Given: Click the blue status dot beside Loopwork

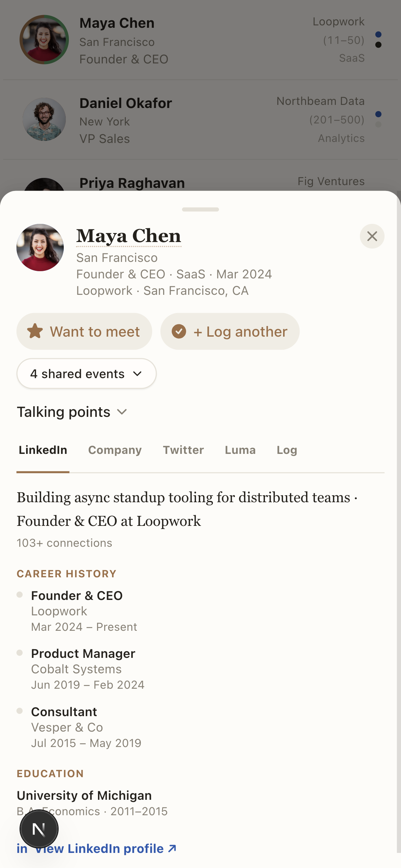Looking at the screenshot, I should tap(378, 35).
